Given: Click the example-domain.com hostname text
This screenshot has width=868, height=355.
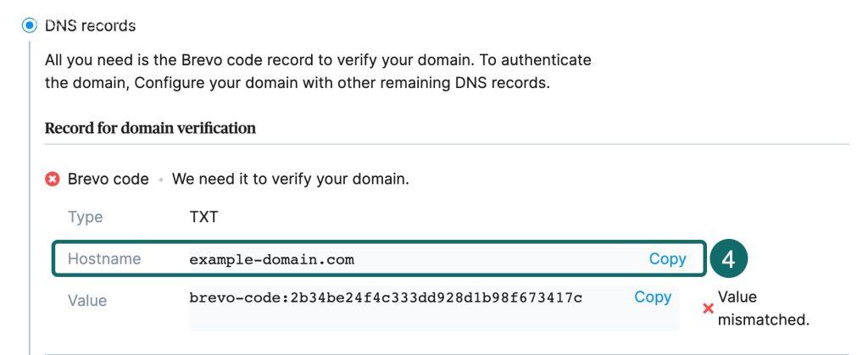Looking at the screenshot, I should 271,259.
